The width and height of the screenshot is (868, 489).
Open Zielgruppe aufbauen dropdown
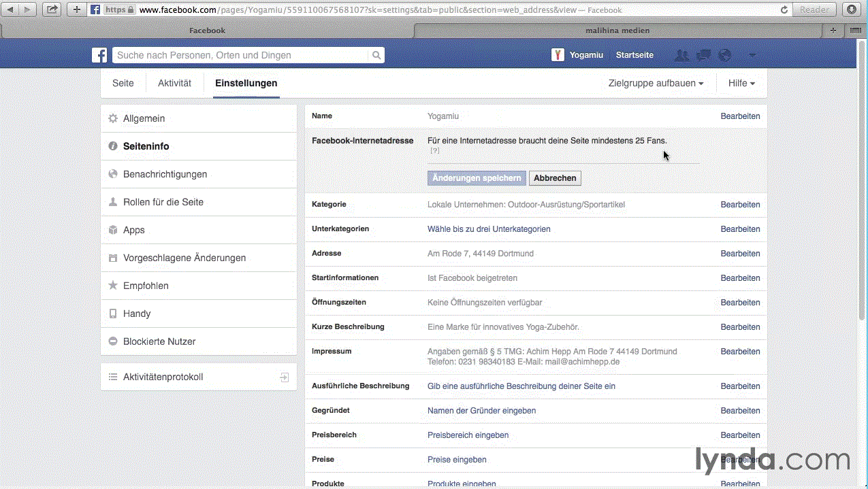coord(656,83)
